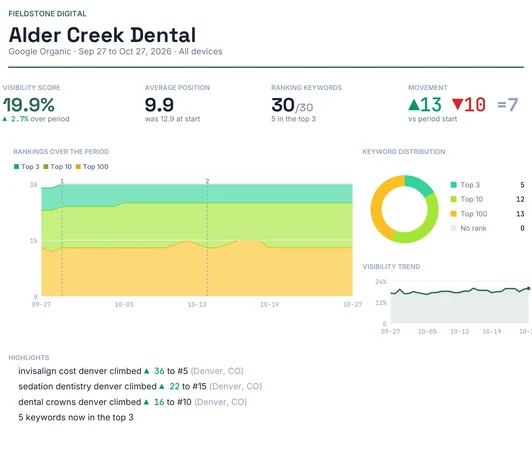
Task: Click '5 keywords now in the top 3'
Action: click(x=76, y=417)
